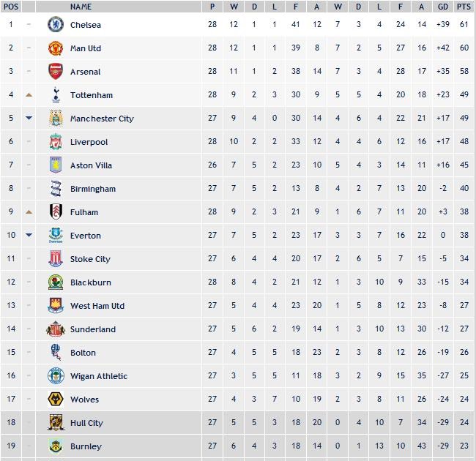
Task: Click the Arsenal cannon crest
Action: pyautogui.click(x=56, y=72)
